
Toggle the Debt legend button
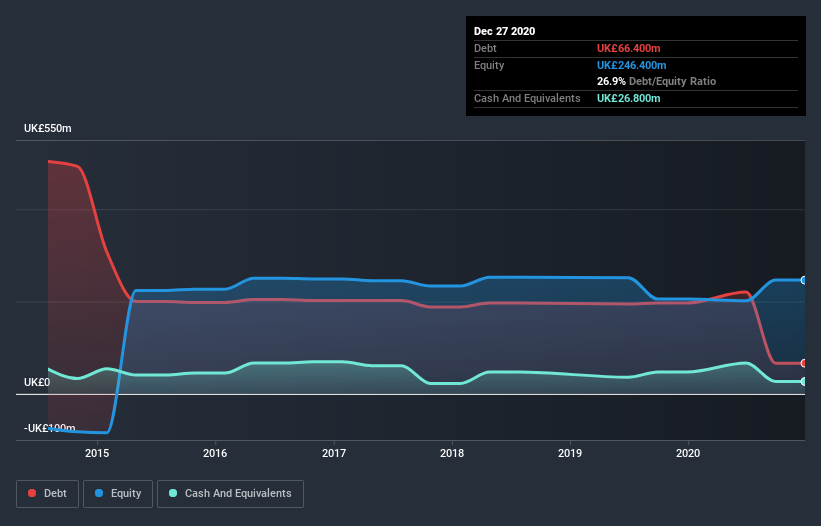click(x=47, y=494)
